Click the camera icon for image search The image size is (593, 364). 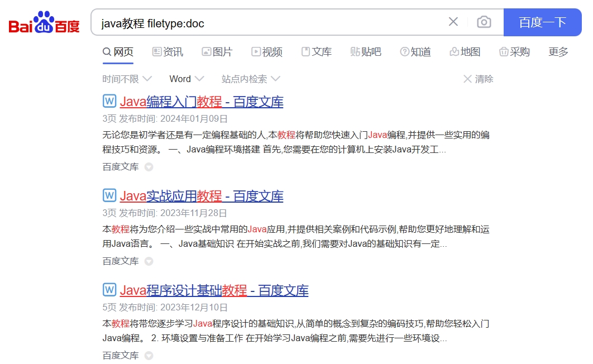484,21
